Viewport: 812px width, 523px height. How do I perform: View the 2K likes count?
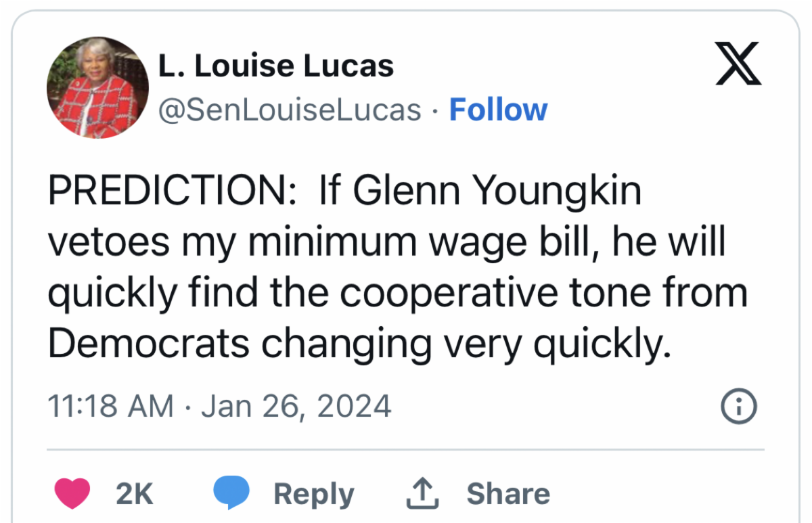tap(135, 494)
